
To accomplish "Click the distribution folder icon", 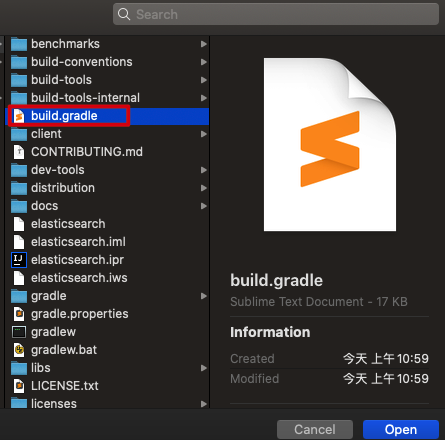I will click(19, 188).
